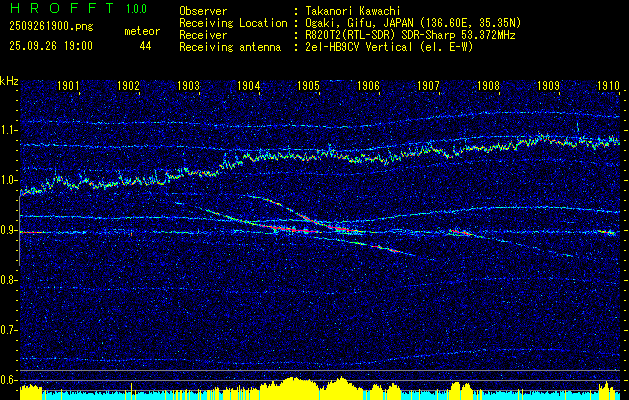629x400 pixels.
Task: Click the 0.8 frequency axis label
Action: 9,280
